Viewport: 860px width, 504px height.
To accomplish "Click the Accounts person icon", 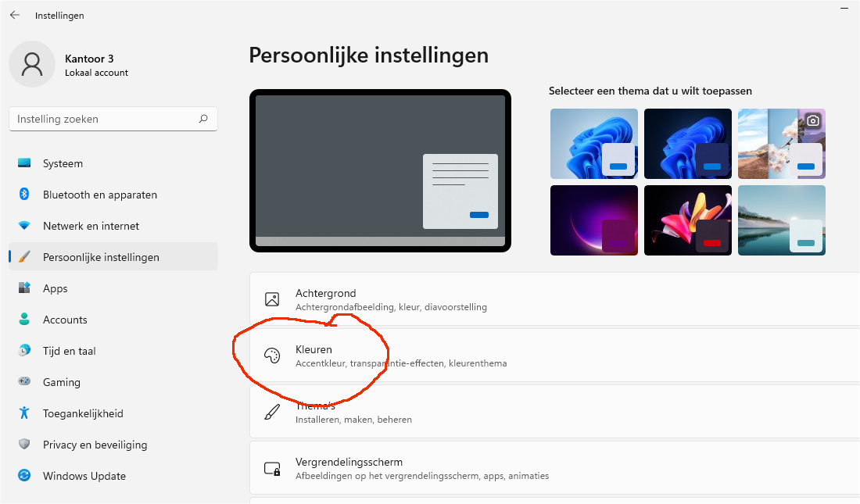I will click(24, 319).
